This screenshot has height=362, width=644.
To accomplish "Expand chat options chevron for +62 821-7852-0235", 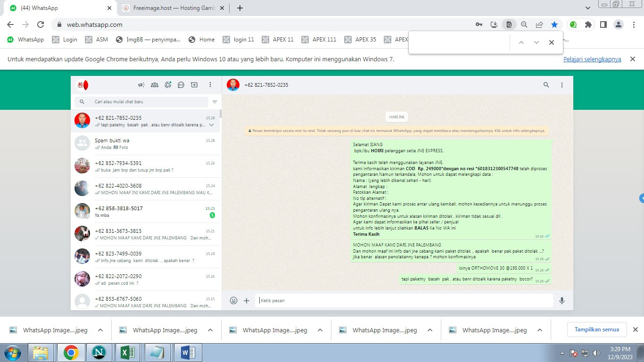I will [x=211, y=125].
